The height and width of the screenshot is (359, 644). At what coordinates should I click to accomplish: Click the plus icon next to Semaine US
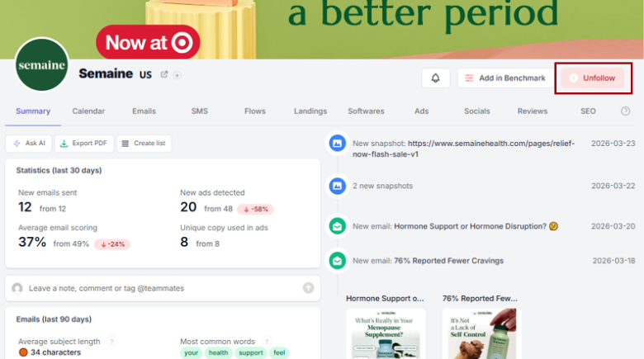tap(177, 75)
